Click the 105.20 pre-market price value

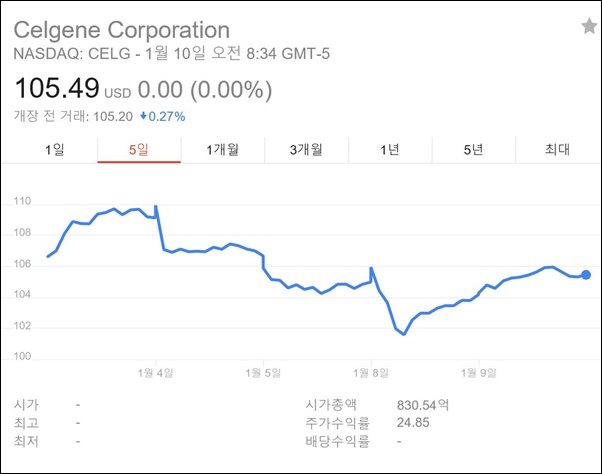(x=114, y=116)
